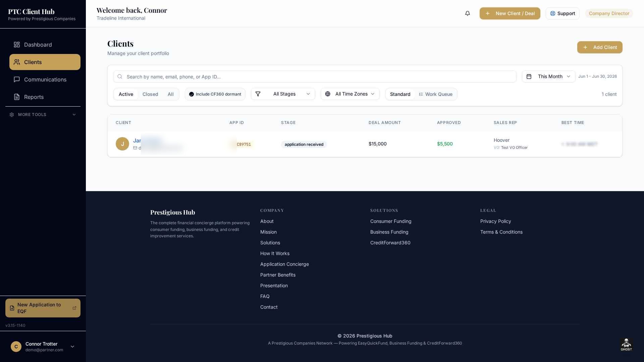Select the Closed status filter

tap(150, 94)
